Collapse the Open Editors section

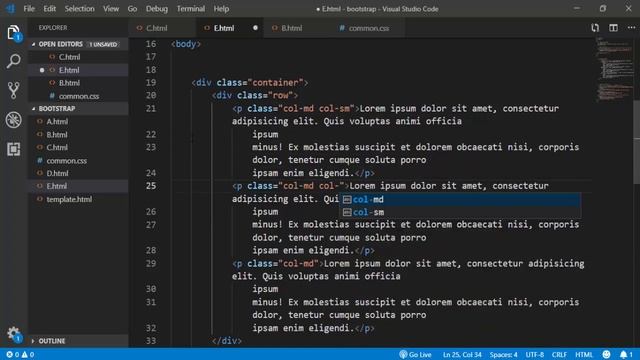(x=78, y=44)
